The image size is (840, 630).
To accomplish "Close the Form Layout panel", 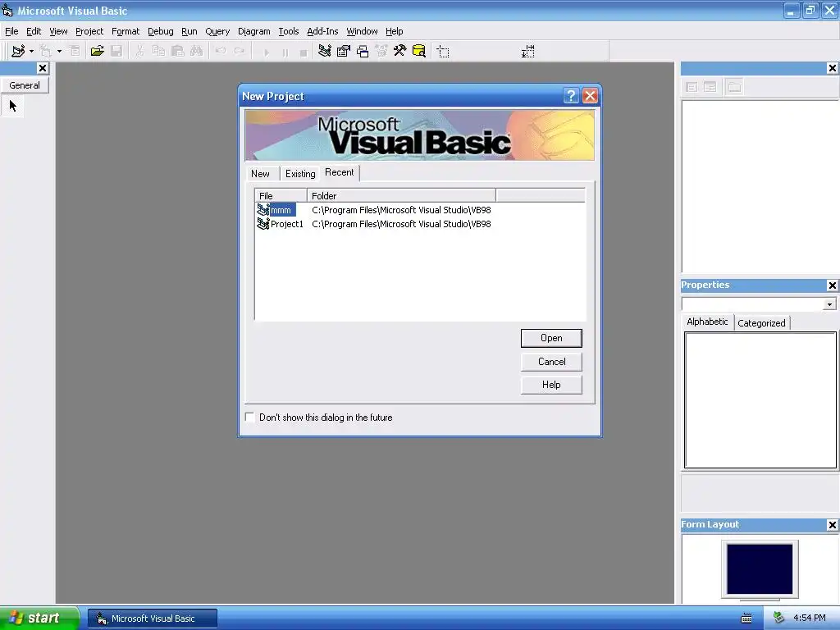I will [832, 525].
